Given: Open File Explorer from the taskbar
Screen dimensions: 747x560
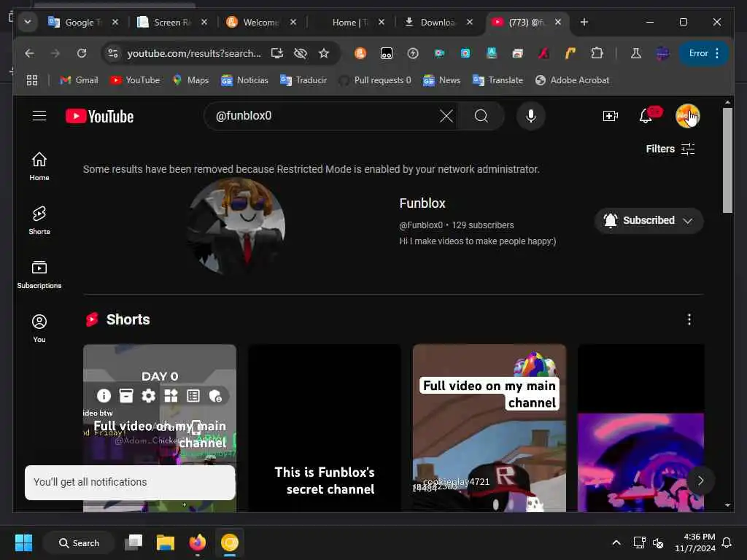Looking at the screenshot, I should coord(166,542).
